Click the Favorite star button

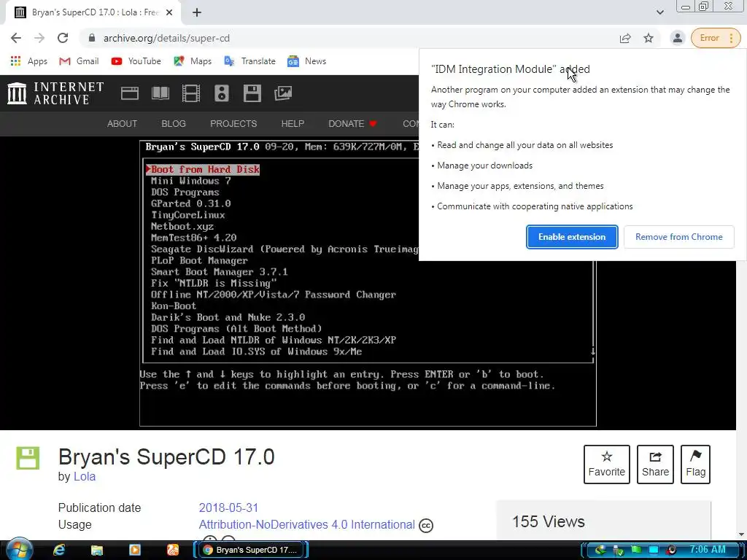point(606,464)
